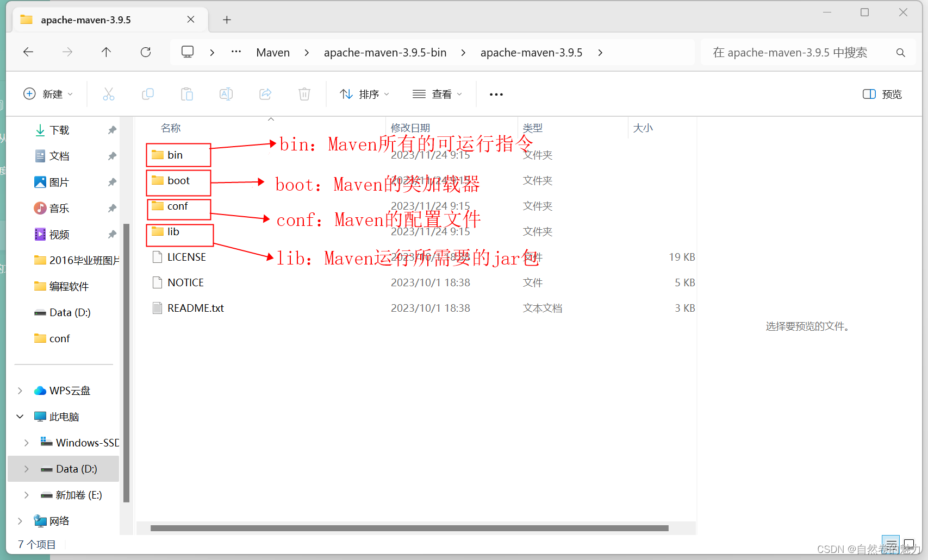This screenshot has height=560, width=928.
Task: Unpin the Documents quick access item
Action: pyautogui.click(x=112, y=156)
